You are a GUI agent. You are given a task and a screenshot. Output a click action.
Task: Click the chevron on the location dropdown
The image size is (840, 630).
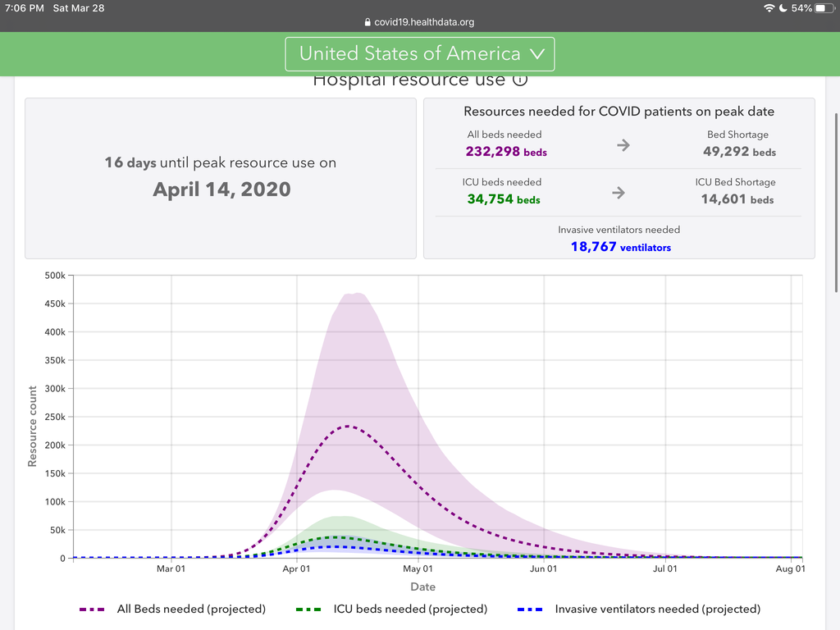(x=537, y=54)
